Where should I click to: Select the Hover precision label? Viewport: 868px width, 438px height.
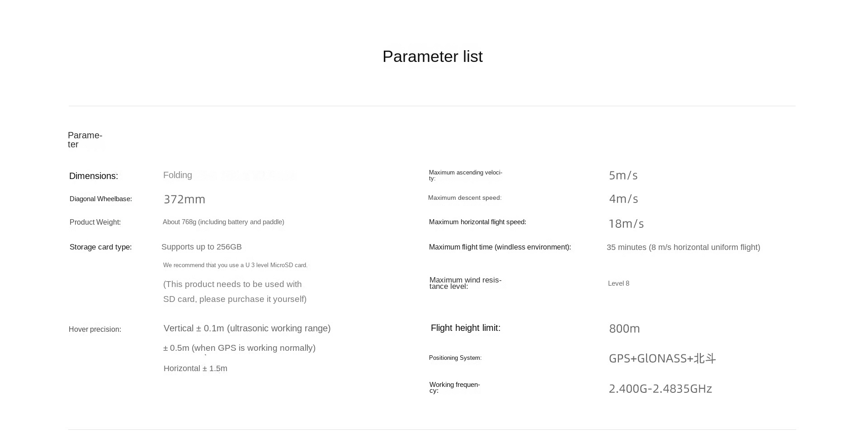click(x=95, y=329)
